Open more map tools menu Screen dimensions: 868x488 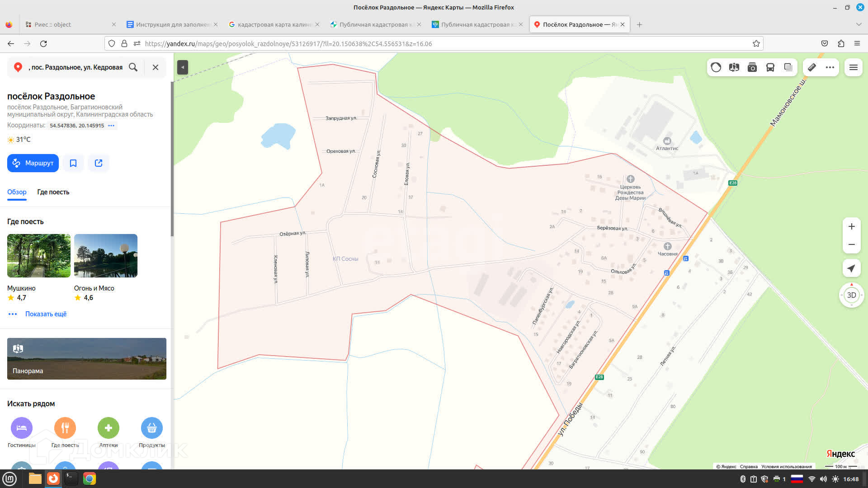pos(830,67)
